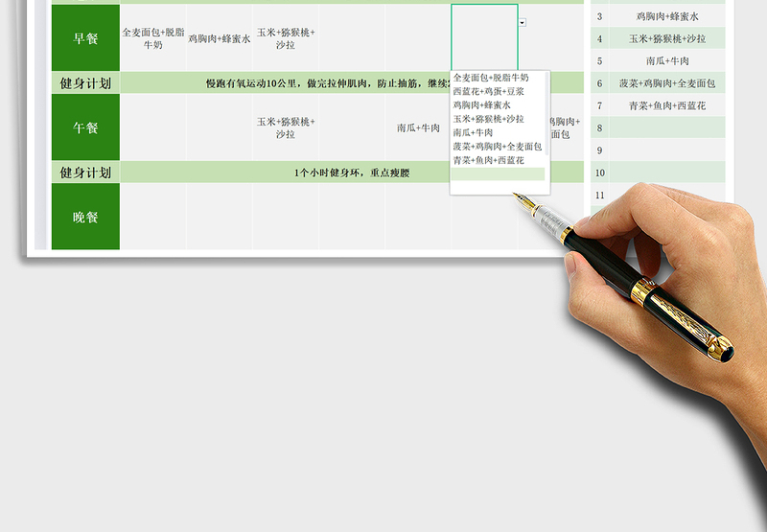
Task: Choose 西蓝花+鸡蛋+豆浆 in the dropdown list
Action: [488, 91]
